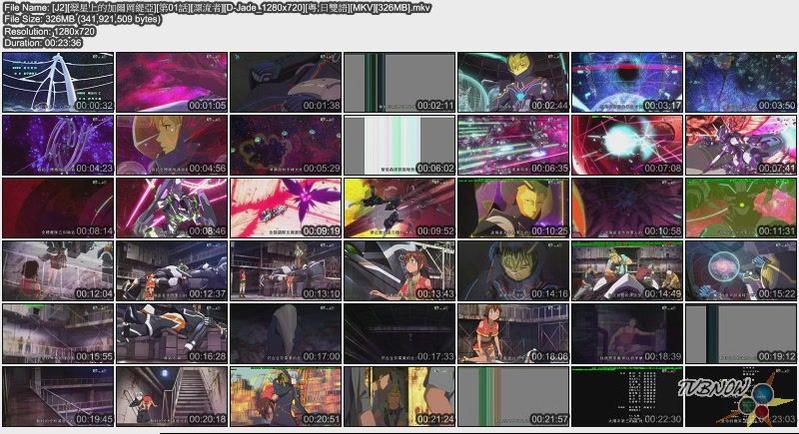Click the frame timestamped 00:07:41

[741, 145]
